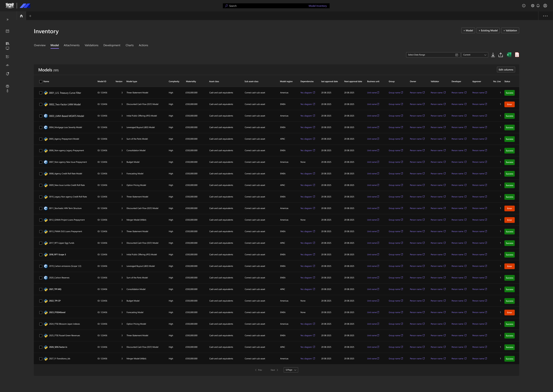Open the 5/Page rows dropdown

291,370
